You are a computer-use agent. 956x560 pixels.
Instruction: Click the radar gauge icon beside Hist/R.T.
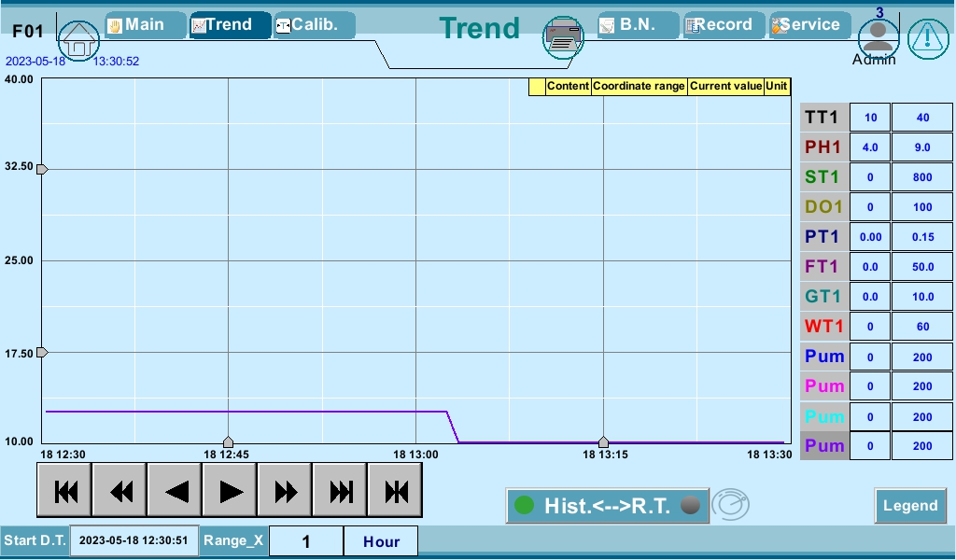729,506
